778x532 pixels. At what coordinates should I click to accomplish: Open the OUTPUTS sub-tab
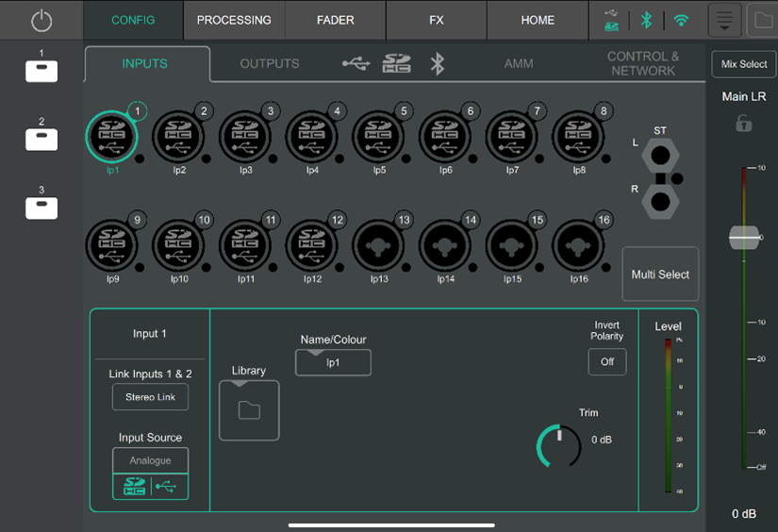[270, 63]
